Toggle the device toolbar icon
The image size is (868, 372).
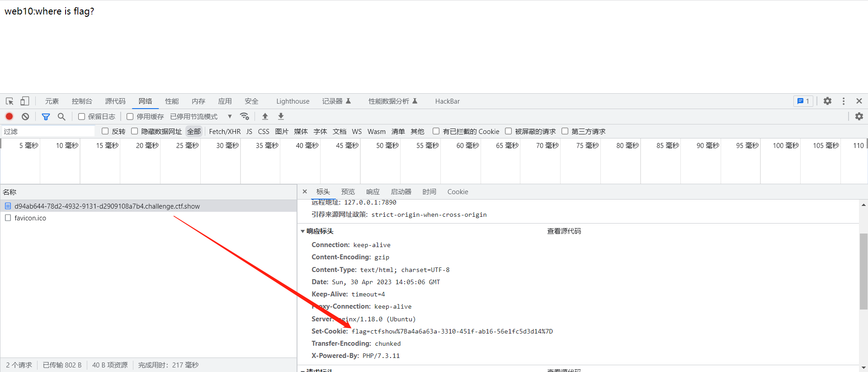click(x=25, y=101)
